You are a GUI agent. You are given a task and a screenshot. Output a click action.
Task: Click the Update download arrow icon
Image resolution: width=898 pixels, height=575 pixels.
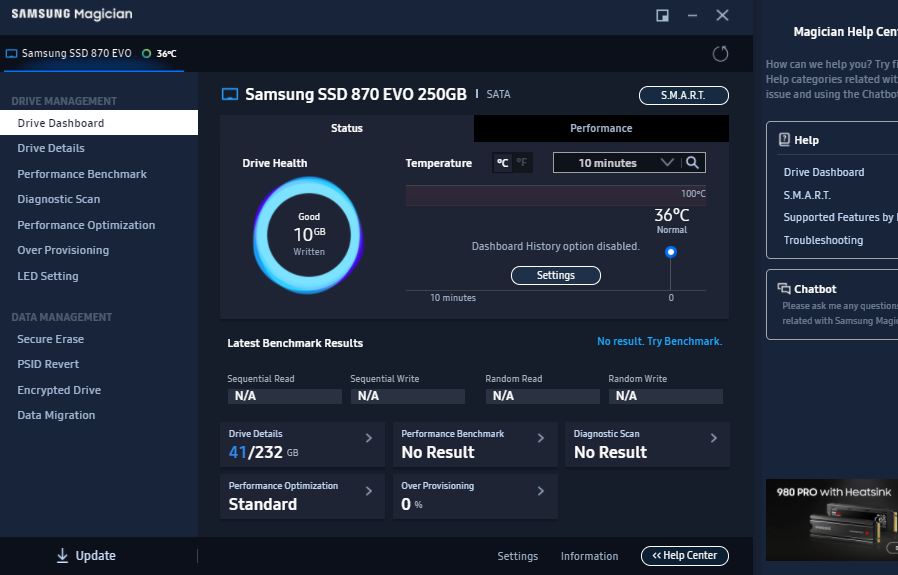62,556
